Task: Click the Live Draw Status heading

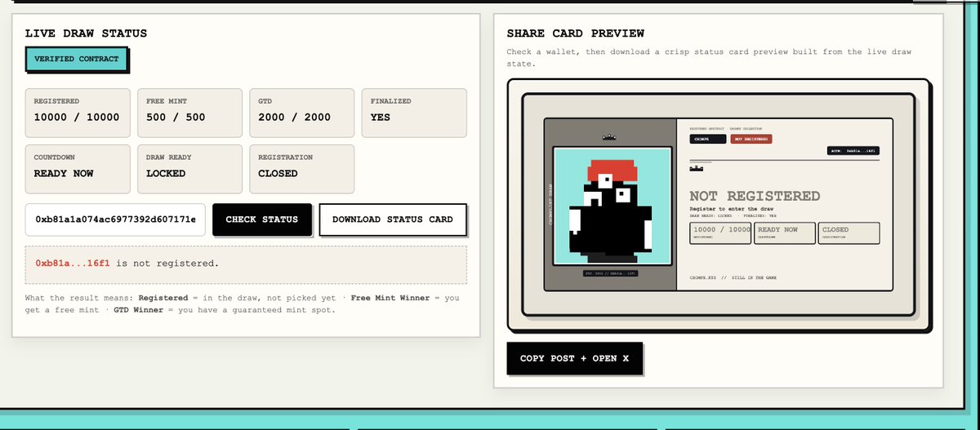Action: (86, 33)
